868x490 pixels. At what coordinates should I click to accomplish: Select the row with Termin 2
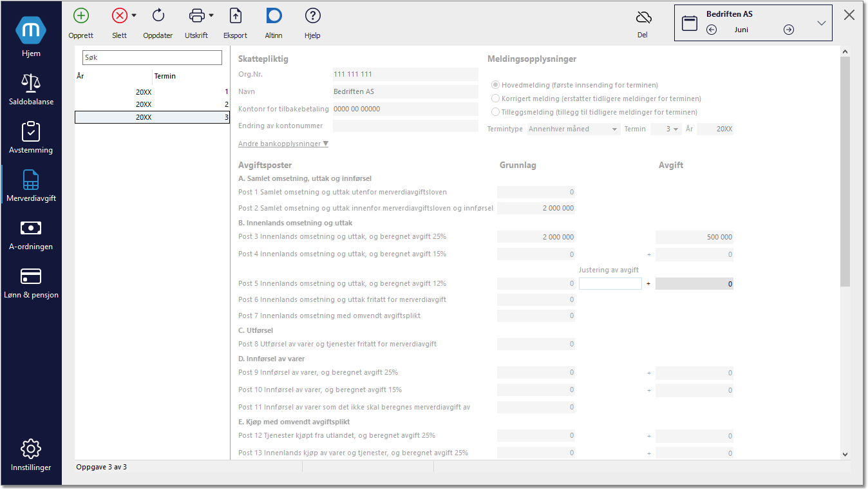point(152,104)
